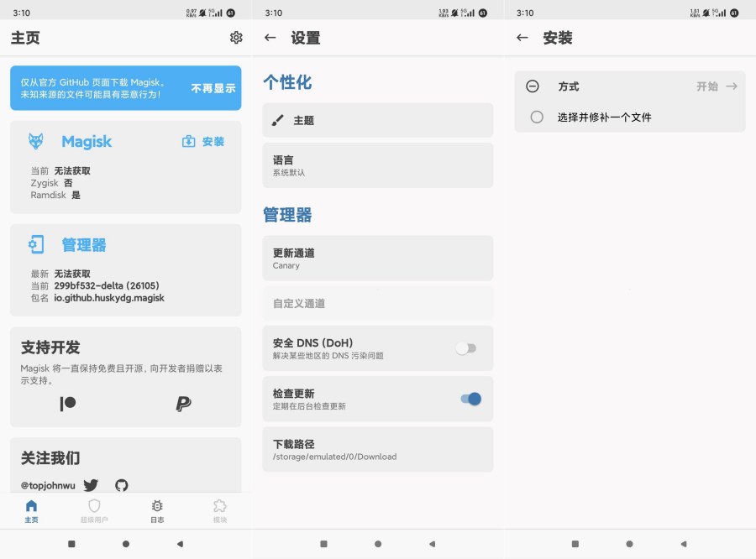Tap the home circle below the 设置 screen
This screenshot has width=756, height=559.
pos(378,544)
